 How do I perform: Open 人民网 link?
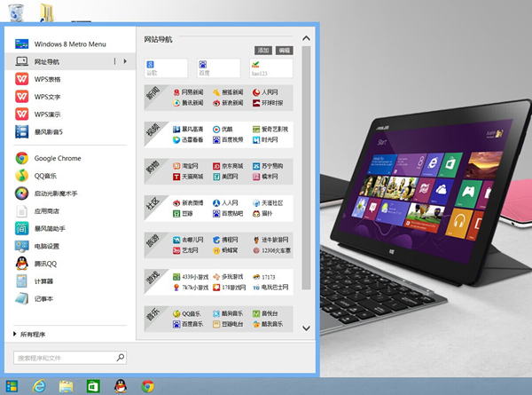pos(265,92)
